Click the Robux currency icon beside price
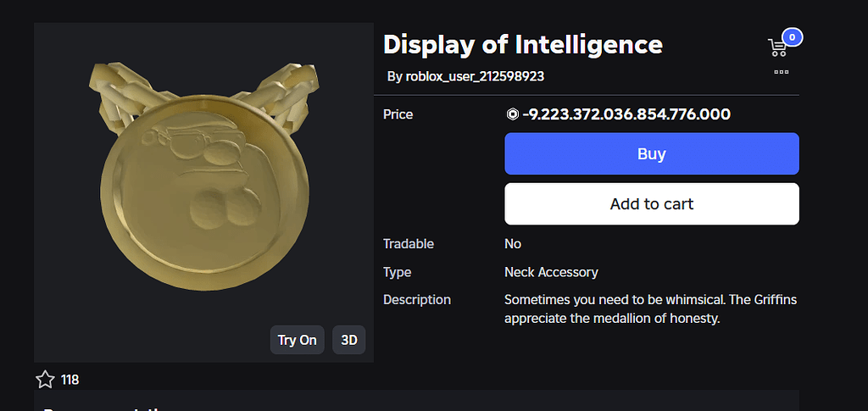 click(511, 114)
